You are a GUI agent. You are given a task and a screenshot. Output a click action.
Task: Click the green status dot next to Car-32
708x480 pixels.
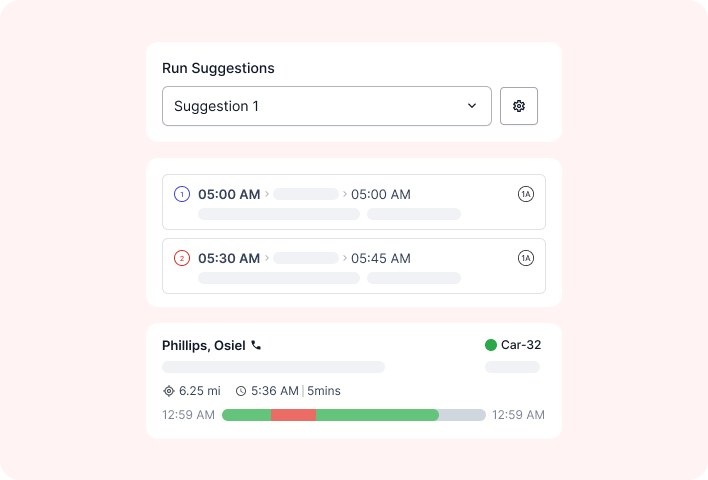coord(491,345)
